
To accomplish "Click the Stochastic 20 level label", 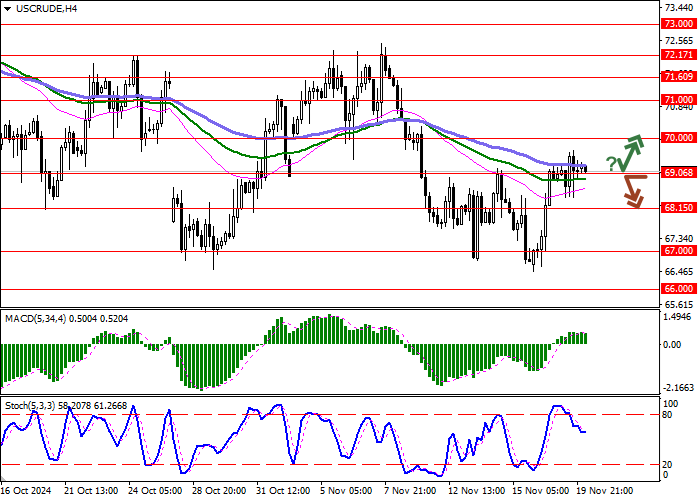I will click(x=667, y=465).
